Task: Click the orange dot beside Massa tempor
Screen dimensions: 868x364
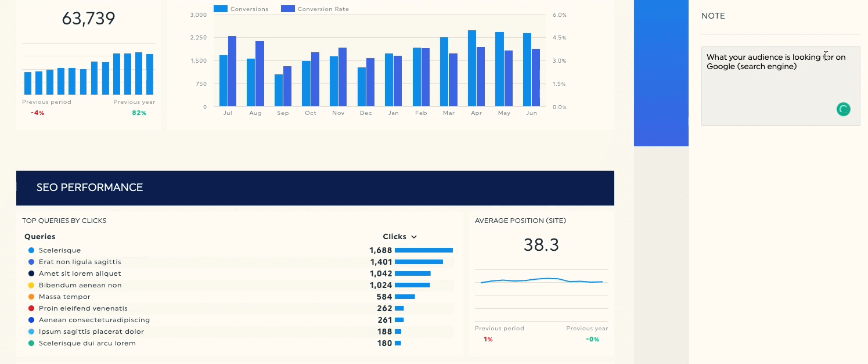Action: [31, 297]
